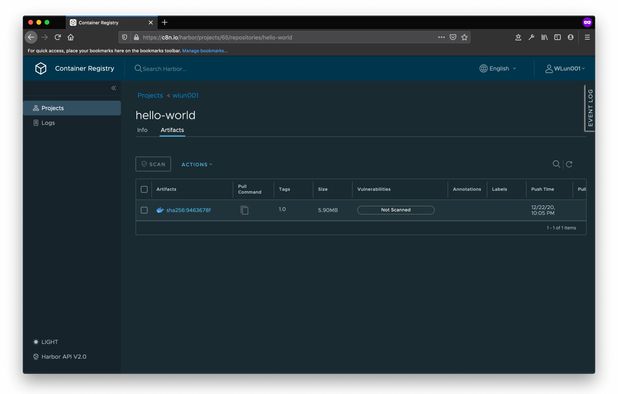Open the browser home page icon
Image resolution: width=618 pixels, height=394 pixels.
[71, 37]
